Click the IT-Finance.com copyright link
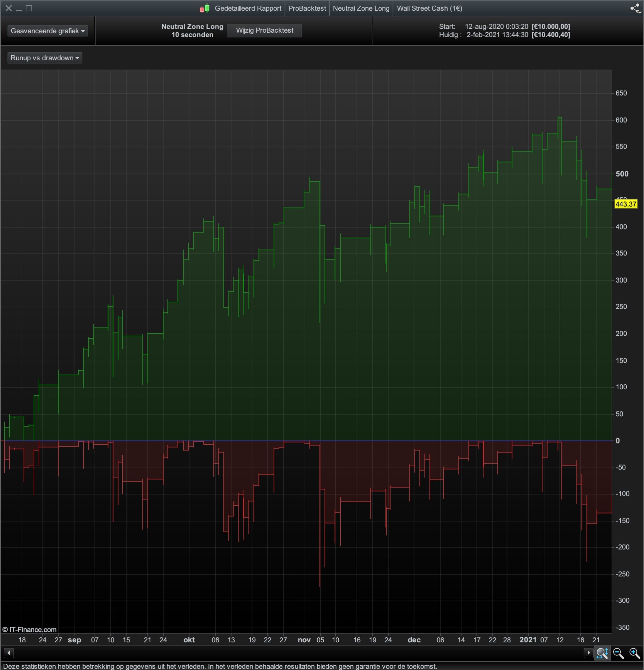The height and width of the screenshot is (670, 644). [x=30, y=629]
